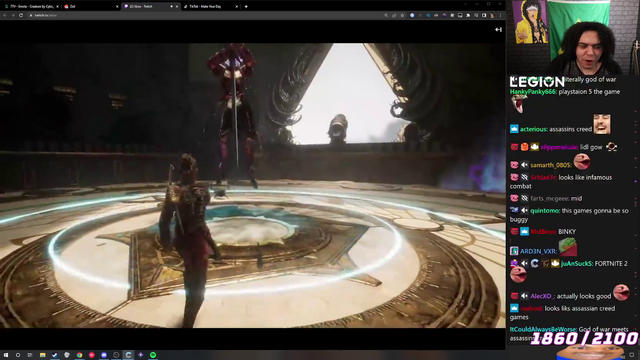Open the Windows Start menu

6,355
